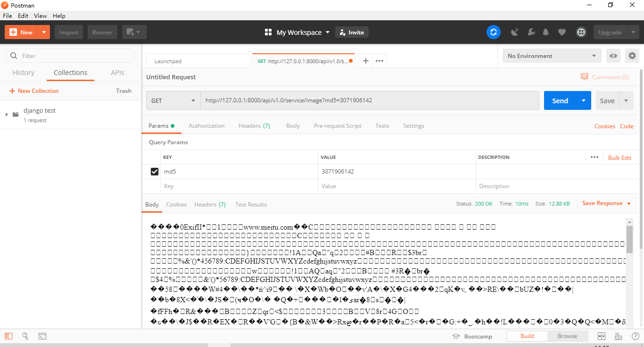644x347 pixels.
Task: Click the Filter search field
Action: point(70,56)
